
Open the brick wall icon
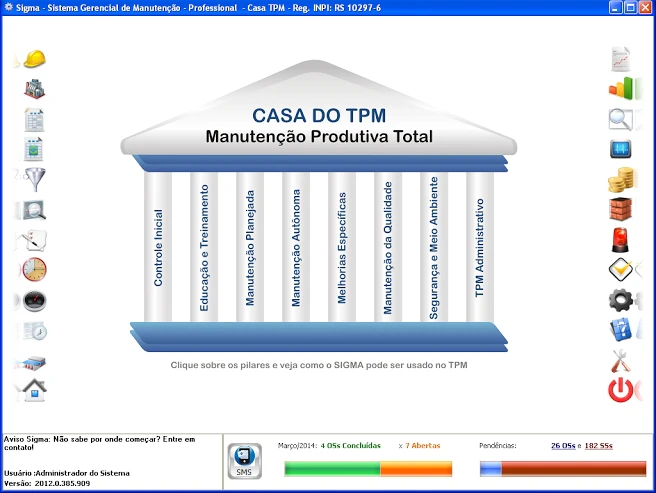pos(620,209)
